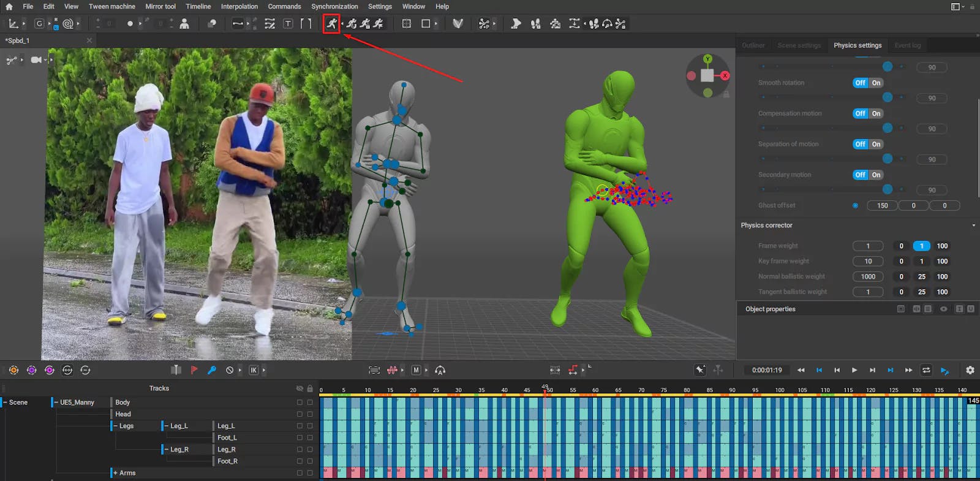Click the padlock icon in Tracks header

point(310,388)
